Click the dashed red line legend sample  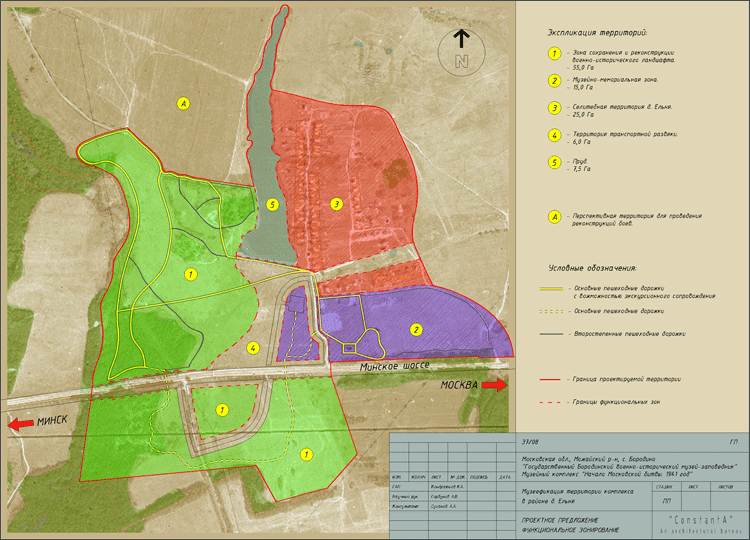pyautogui.click(x=553, y=401)
